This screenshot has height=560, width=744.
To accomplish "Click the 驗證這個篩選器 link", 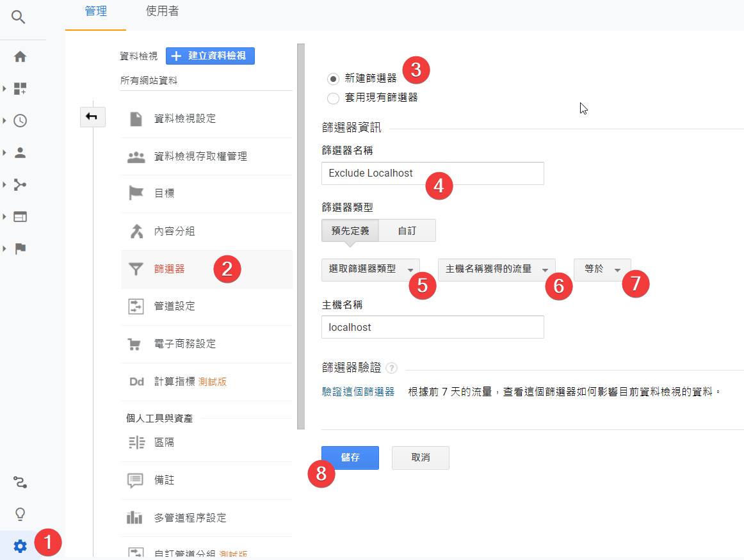I will pyautogui.click(x=358, y=392).
